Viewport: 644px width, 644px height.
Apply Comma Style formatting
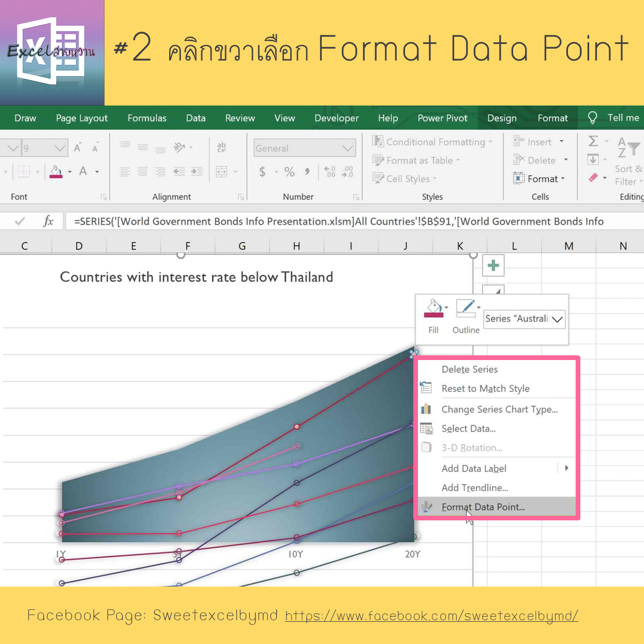click(x=307, y=172)
